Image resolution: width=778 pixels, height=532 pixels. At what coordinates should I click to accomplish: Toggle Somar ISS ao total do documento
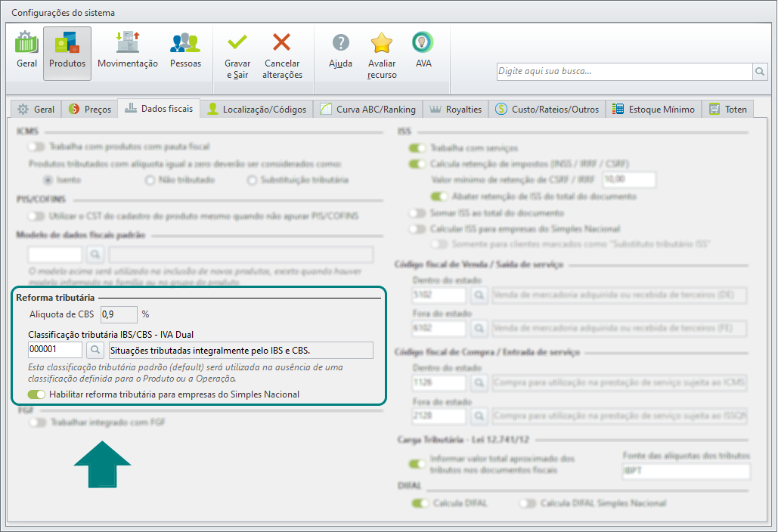point(417,213)
